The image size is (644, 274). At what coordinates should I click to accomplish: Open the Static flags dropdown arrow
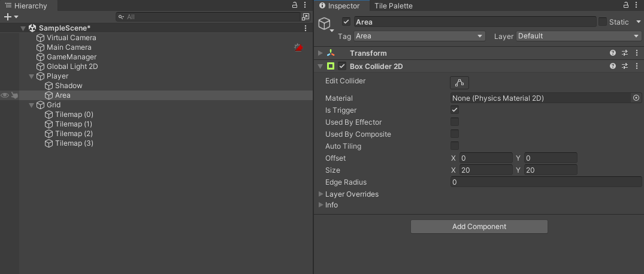[x=638, y=22]
